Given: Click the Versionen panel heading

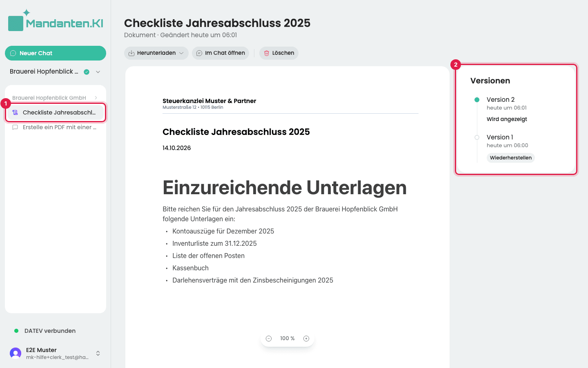Looking at the screenshot, I should [x=490, y=81].
